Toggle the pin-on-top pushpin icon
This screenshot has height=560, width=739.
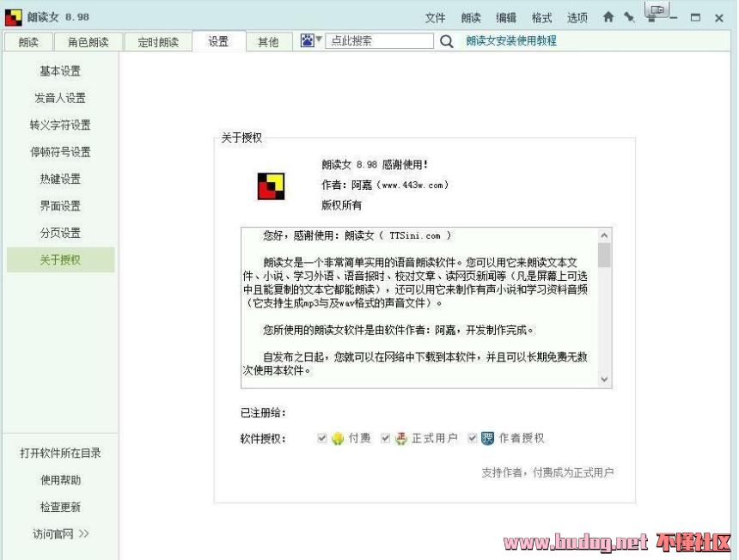click(629, 17)
